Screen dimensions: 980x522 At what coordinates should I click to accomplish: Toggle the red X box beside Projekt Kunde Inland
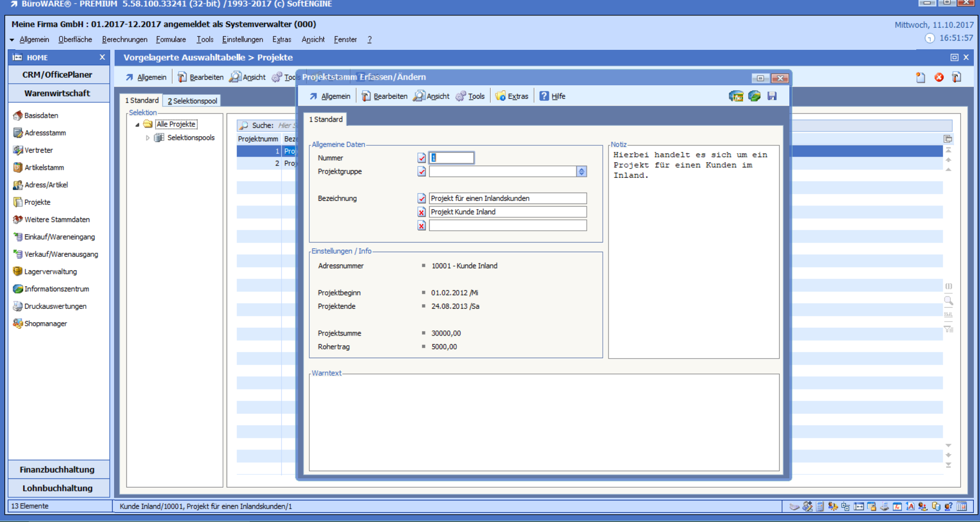(x=421, y=212)
